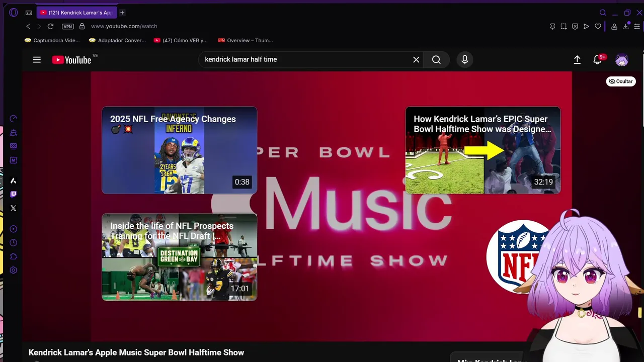Open the M-labelled monitor icon in sidebar
Image resolution: width=644 pixels, height=362 pixels.
(14, 160)
